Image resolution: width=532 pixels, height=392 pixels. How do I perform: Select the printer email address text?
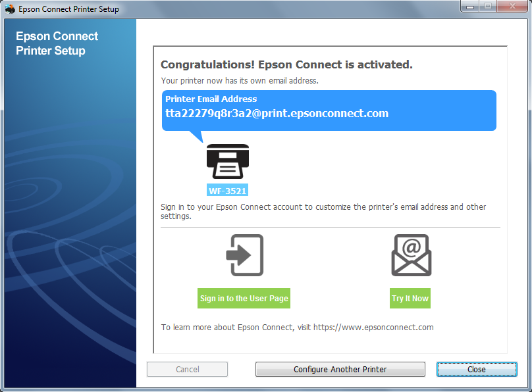coord(277,113)
